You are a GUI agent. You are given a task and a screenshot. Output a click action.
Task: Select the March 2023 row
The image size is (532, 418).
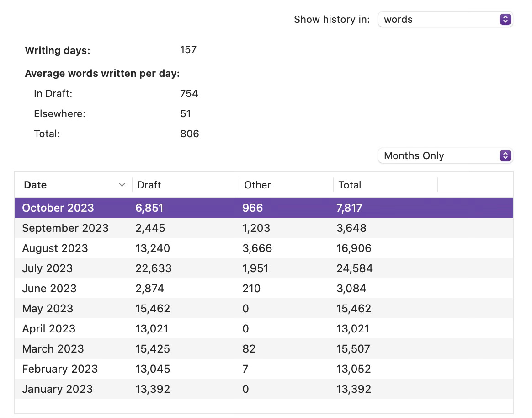(264, 349)
